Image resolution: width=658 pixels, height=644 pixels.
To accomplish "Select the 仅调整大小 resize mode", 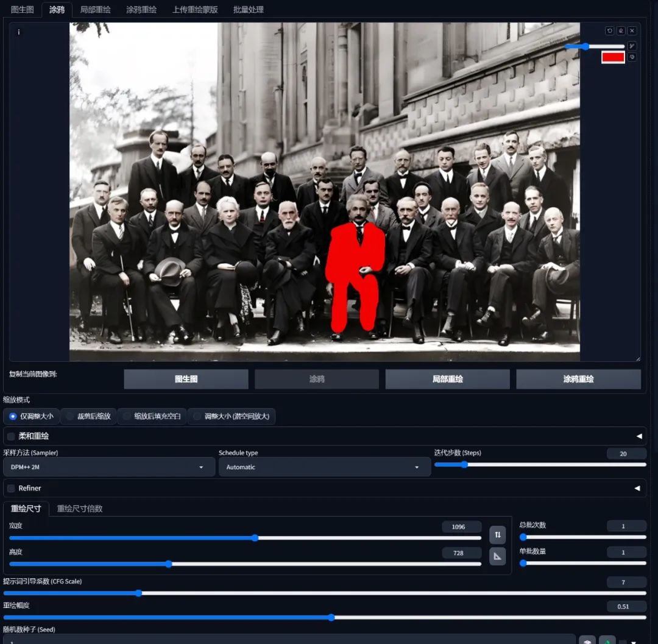I will 32,416.
